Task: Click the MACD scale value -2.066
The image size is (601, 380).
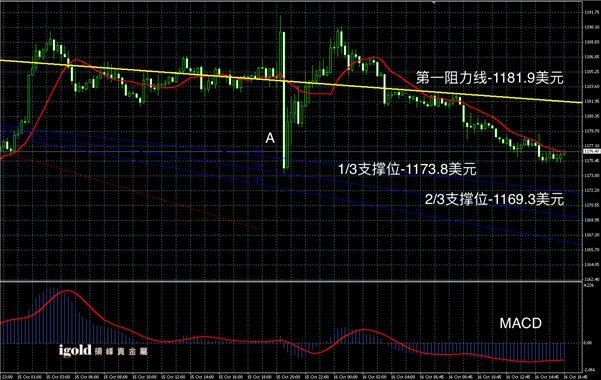Action: [x=589, y=370]
